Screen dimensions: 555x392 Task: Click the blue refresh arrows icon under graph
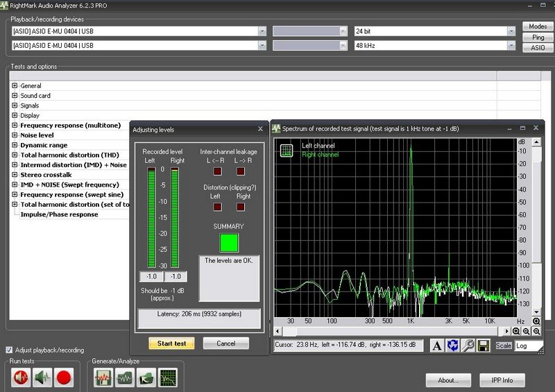pos(452,345)
